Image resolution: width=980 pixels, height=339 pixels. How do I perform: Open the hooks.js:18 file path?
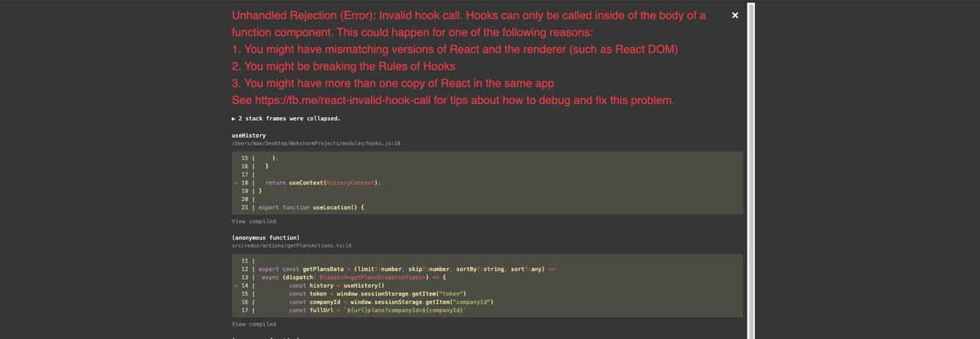[x=315, y=143]
